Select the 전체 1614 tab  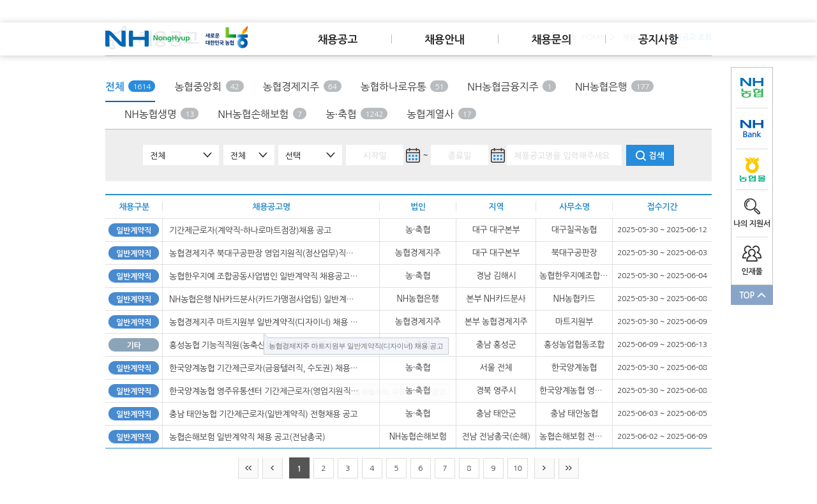click(x=130, y=86)
